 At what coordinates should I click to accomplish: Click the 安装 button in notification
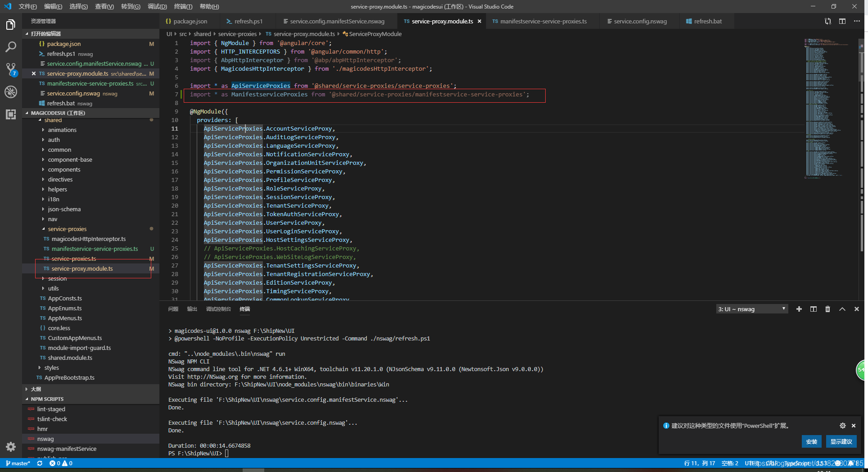812,441
